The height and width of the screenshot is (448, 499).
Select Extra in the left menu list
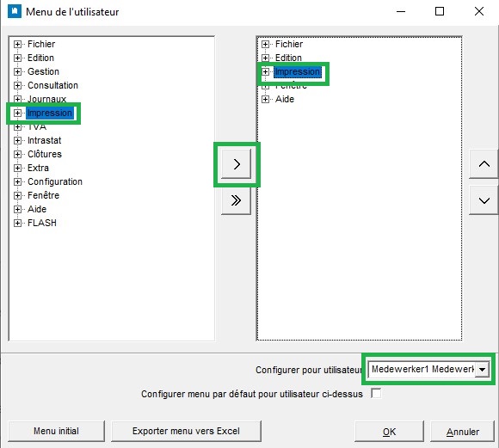38,168
